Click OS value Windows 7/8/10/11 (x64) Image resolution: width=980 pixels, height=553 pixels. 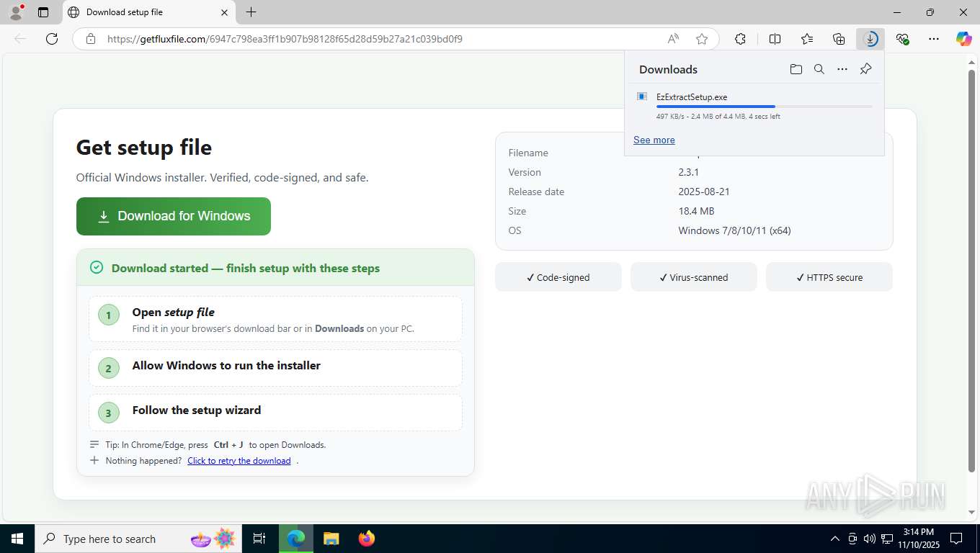pos(734,230)
